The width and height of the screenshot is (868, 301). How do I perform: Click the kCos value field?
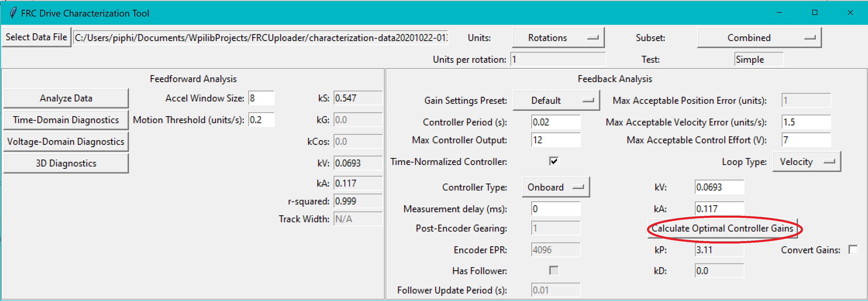click(x=358, y=141)
